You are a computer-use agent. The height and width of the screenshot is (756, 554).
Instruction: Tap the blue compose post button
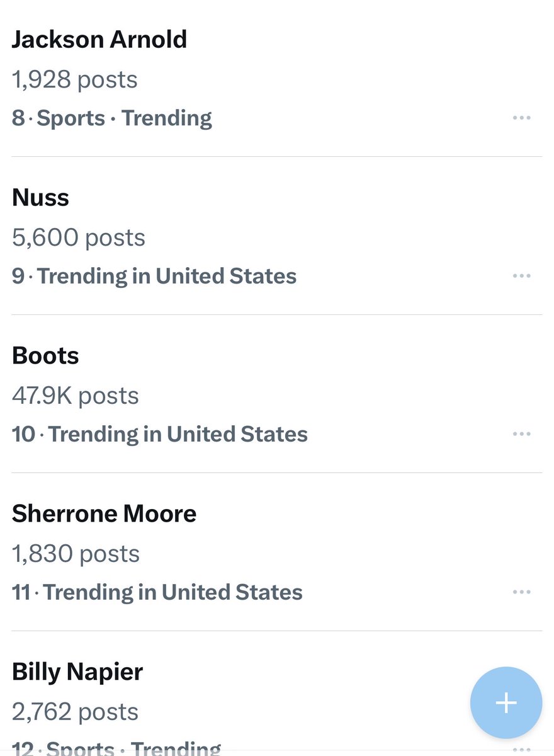pyautogui.click(x=506, y=703)
